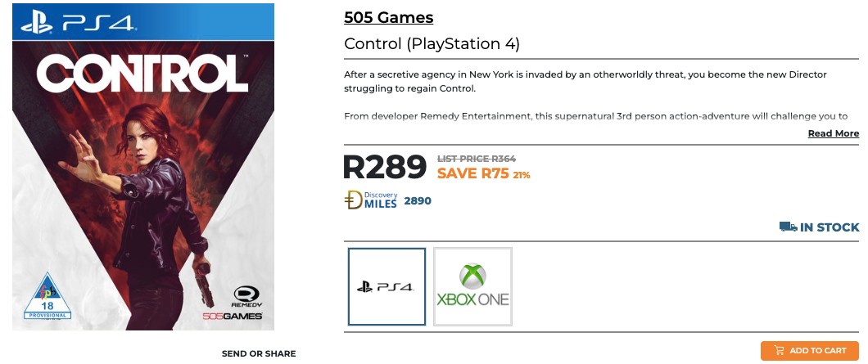Screen dimensions: 868x364
Task: Click the Save R75 discount label
Action: click(472, 173)
